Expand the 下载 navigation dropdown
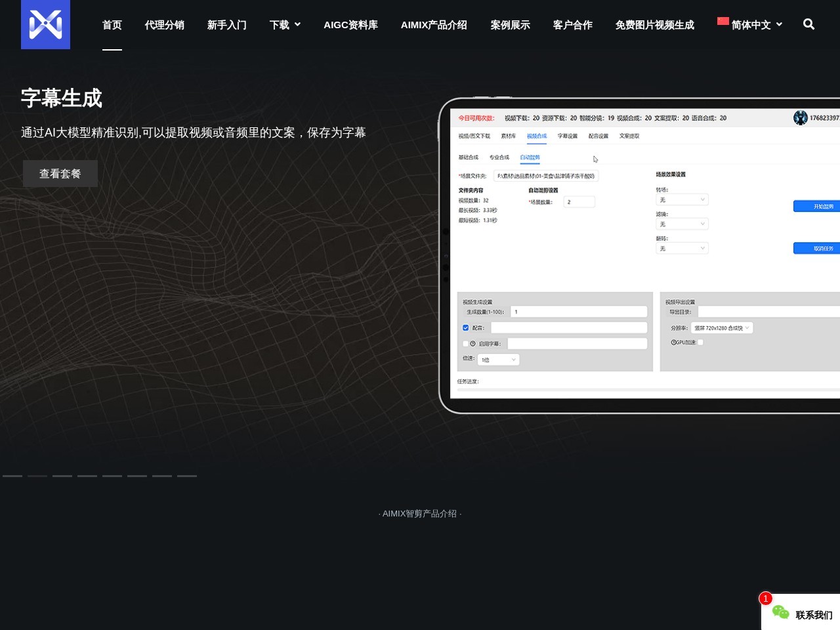Image resolution: width=840 pixels, height=630 pixels. coord(285,24)
